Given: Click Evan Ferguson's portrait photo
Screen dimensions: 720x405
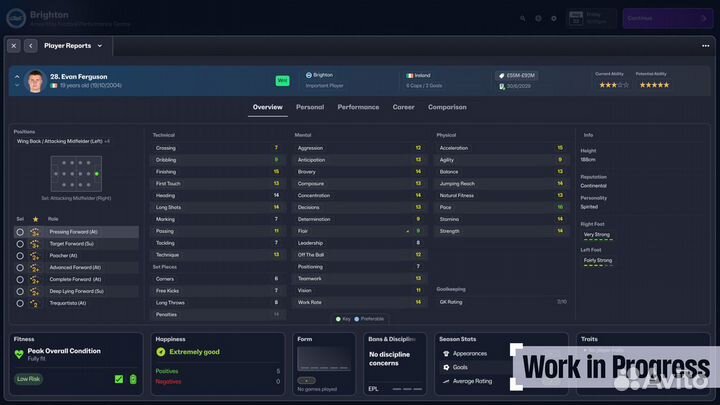Looking at the screenshot, I should pyautogui.click(x=35, y=81).
